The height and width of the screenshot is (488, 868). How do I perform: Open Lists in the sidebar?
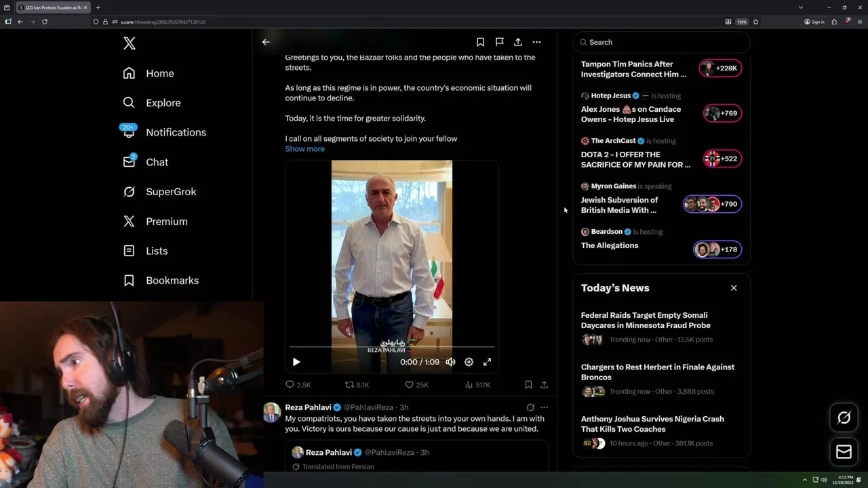coord(145,251)
